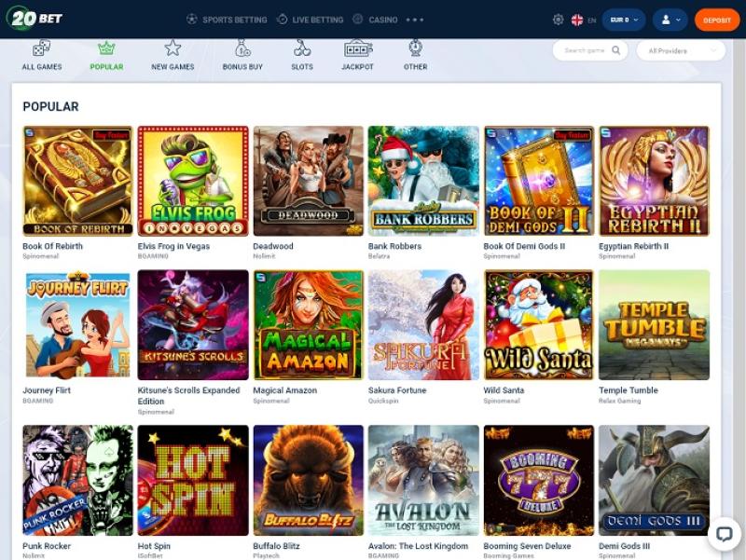The height and width of the screenshot is (560, 746).
Task: Launch the Elvis Frog in Vegas game
Action: [x=193, y=181]
